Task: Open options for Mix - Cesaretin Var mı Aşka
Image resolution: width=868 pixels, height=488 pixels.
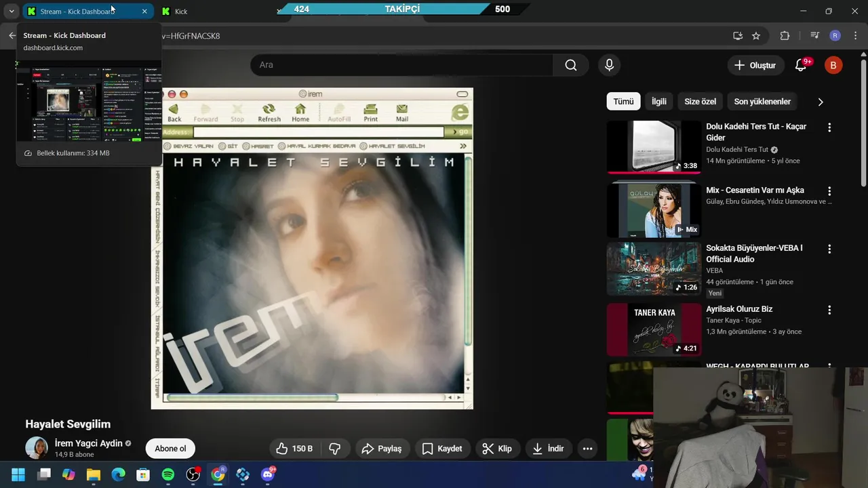Action: (x=829, y=191)
